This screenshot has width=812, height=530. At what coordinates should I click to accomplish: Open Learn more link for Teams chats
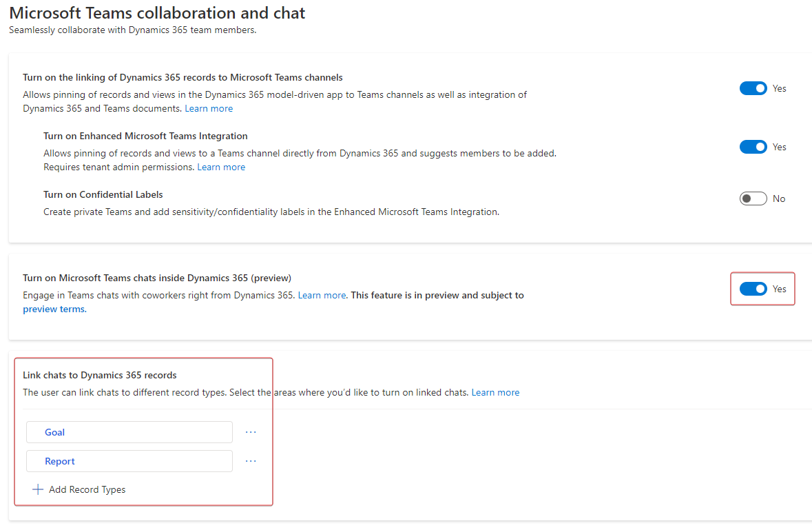pyautogui.click(x=322, y=295)
